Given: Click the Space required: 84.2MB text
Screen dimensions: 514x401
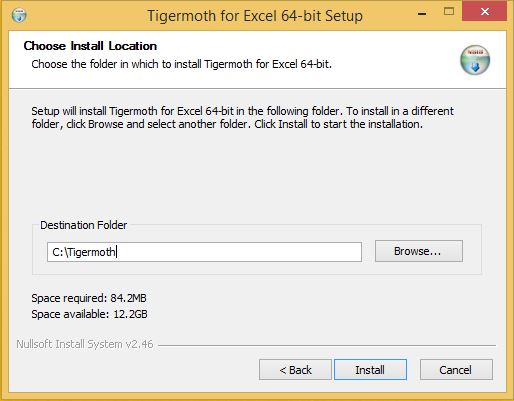Looking at the screenshot, I should click(x=89, y=298).
